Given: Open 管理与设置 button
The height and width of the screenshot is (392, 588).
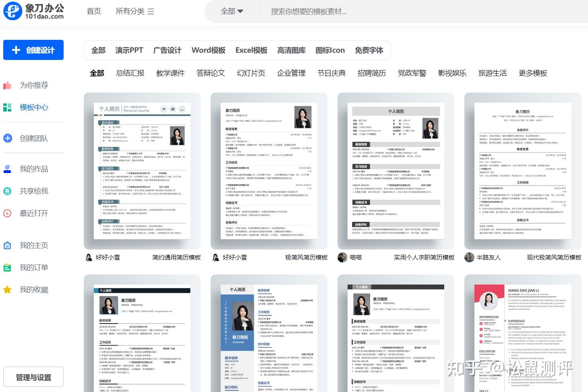Looking at the screenshot, I should [x=33, y=378].
